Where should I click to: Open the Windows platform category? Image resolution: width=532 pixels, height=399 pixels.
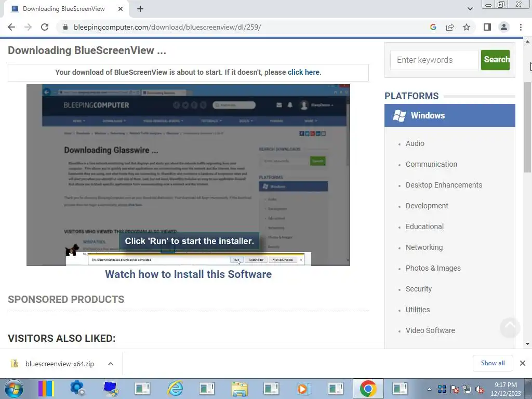[449, 115]
